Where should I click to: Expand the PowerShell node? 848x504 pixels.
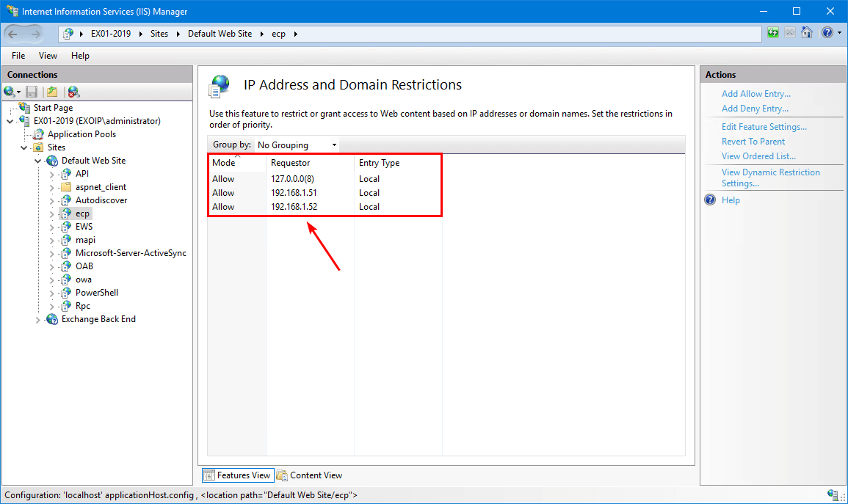(52, 293)
